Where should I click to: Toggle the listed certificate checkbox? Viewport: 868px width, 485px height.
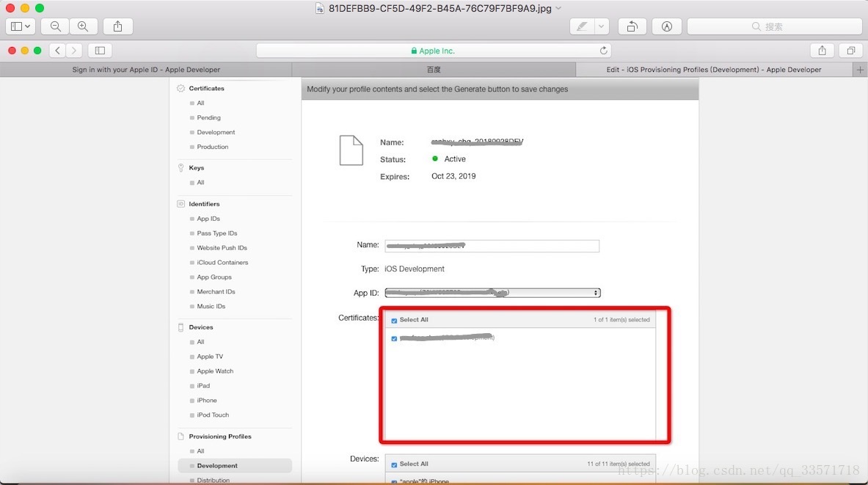(394, 338)
